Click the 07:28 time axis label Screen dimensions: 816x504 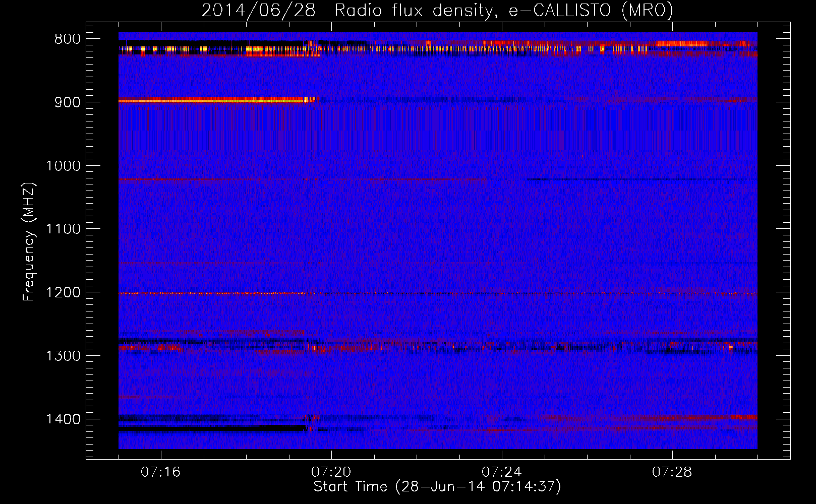tap(672, 472)
